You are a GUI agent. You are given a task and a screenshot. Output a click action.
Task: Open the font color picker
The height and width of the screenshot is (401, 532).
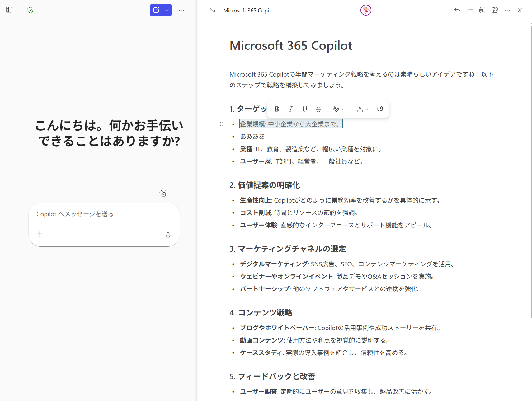362,109
